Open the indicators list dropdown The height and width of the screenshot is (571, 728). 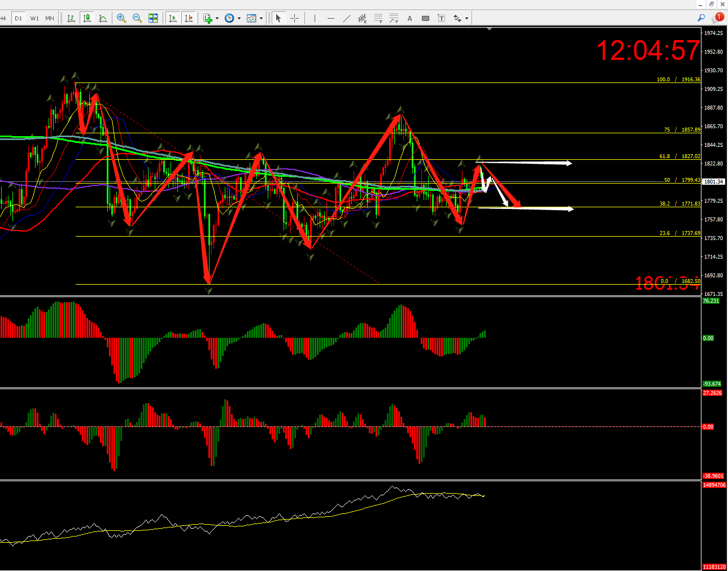(211, 18)
